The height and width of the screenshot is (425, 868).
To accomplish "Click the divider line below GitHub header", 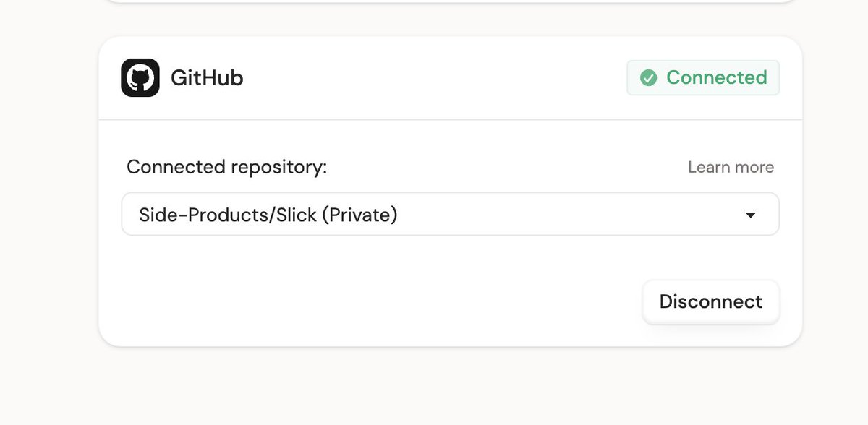I will [450, 119].
